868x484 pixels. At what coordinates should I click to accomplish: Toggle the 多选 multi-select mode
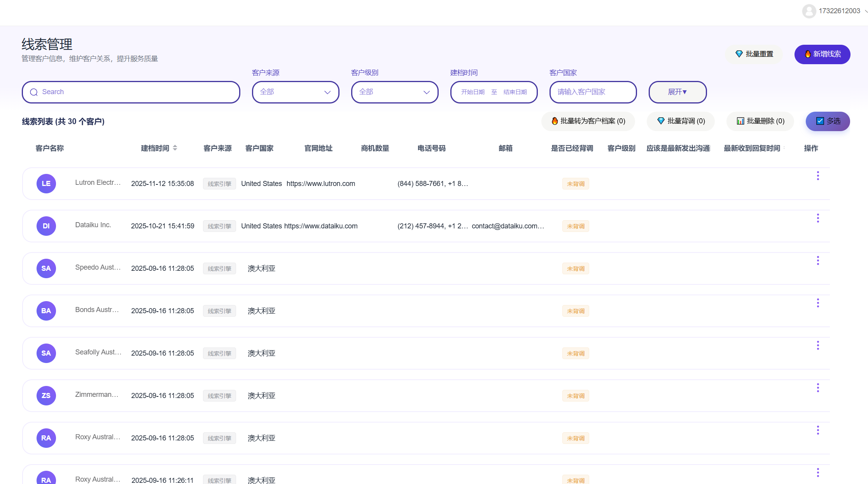[828, 121]
